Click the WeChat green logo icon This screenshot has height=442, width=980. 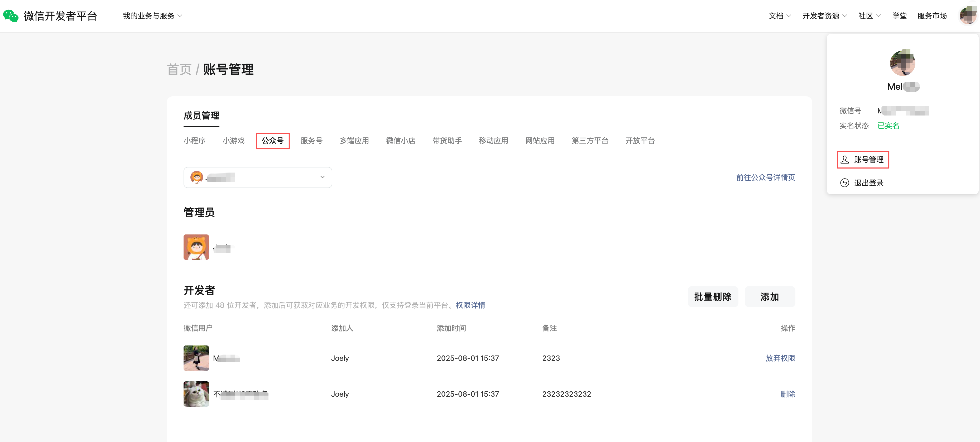(11, 16)
